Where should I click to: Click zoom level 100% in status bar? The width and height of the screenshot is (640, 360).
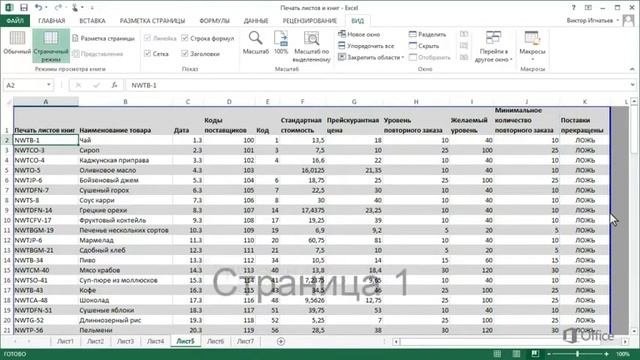(x=623, y=354)
